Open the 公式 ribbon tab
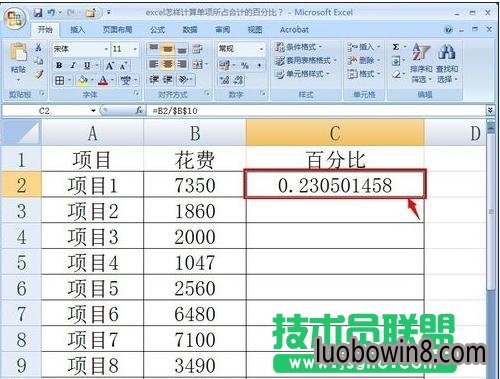This screenshot has width=500, height=379. point(157,30)
